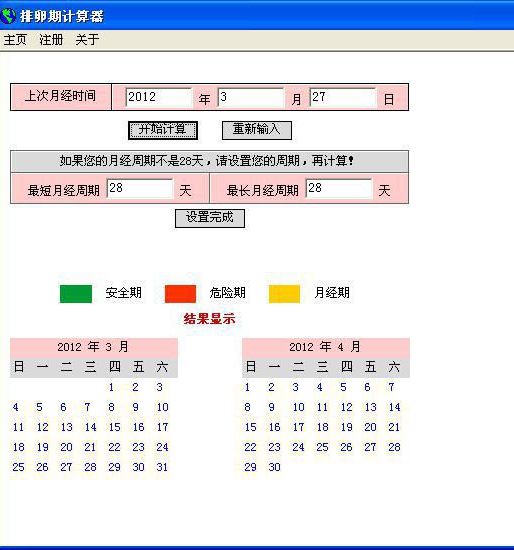Image resolution: width=514 pixels, height=550 pixels.
Task: Select March 31 in the calendar
Action: tap(162, 467)
